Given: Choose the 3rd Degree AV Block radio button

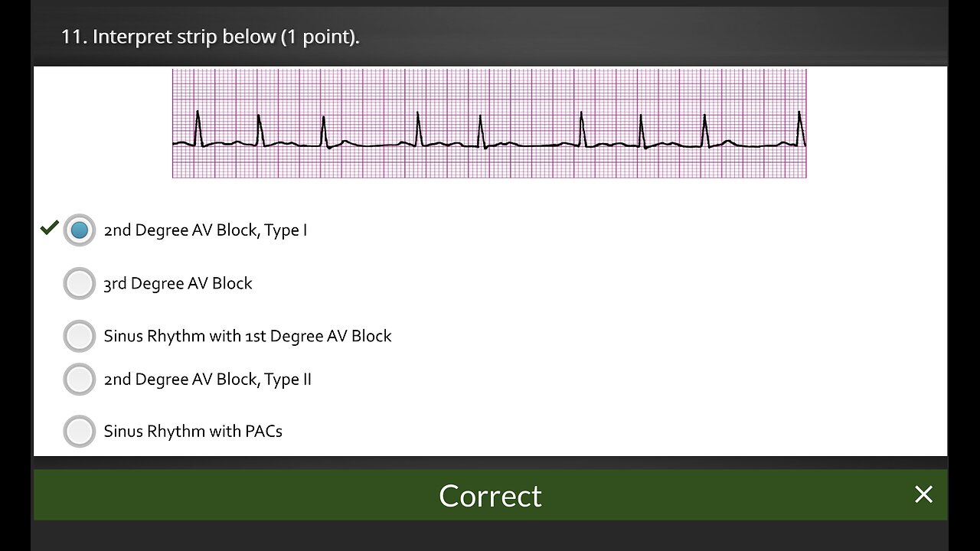Looking at the screenshot, I should [79, 283].
